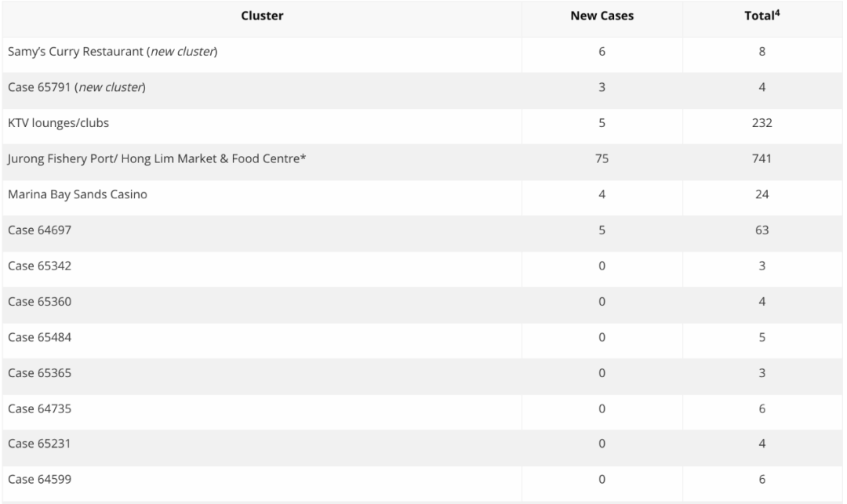Viewport: 847px width, 504px height.
Task: Click the Case 64735 row label
Action: coord(39,408)
